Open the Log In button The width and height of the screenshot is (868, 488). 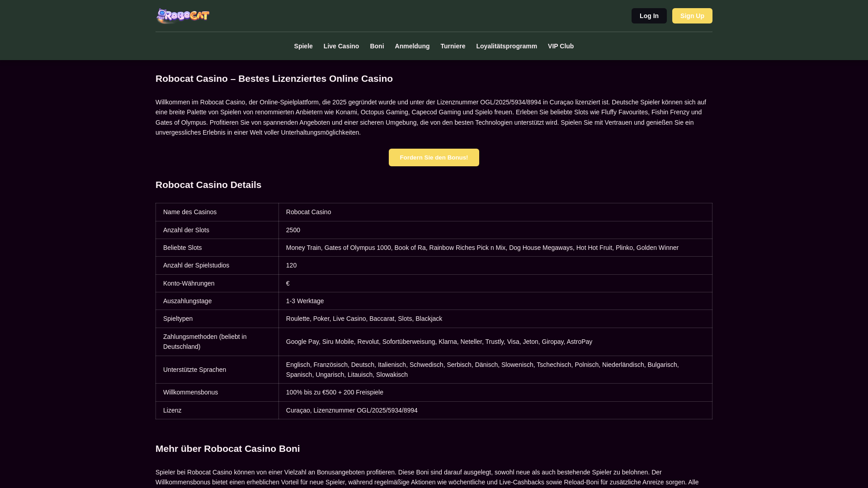coord(649,16)
